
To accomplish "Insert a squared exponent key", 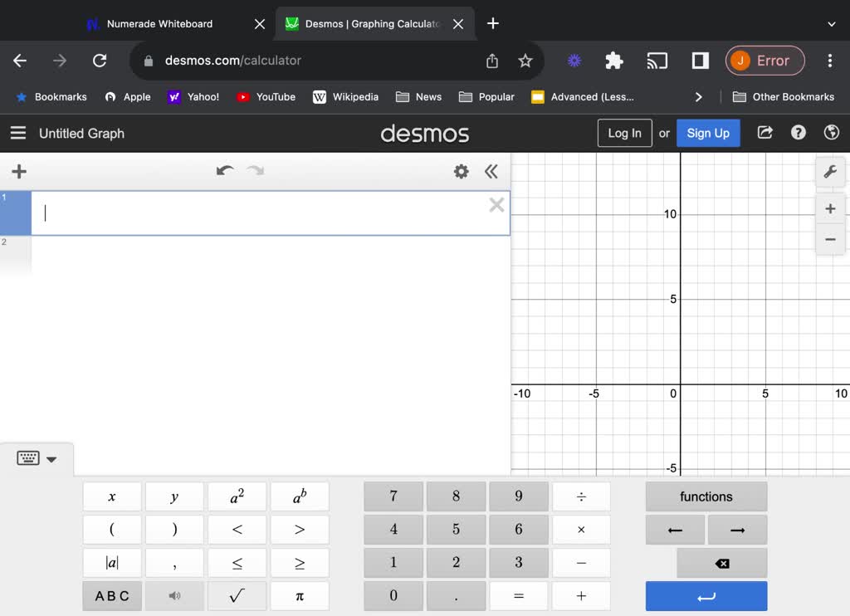I will 237,496.
